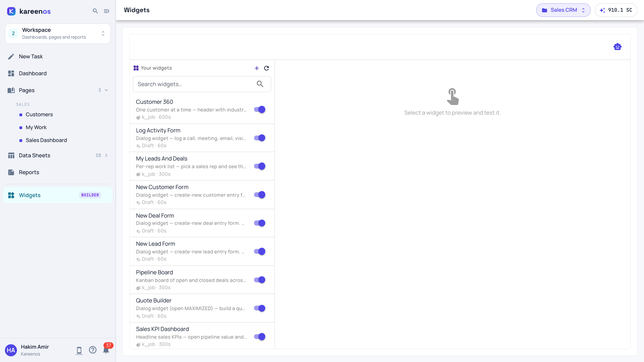Open the mobile device preview icon

(79, 350)
